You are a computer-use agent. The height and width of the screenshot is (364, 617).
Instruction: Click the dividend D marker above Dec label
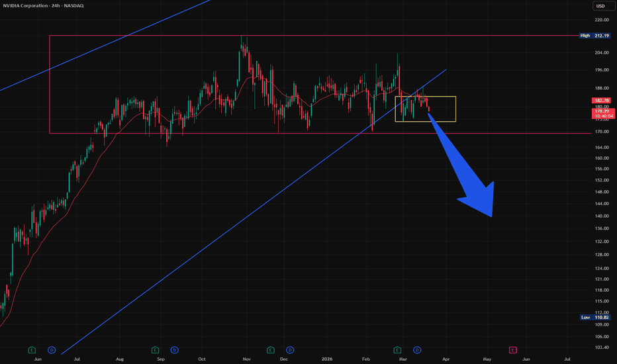289,349
